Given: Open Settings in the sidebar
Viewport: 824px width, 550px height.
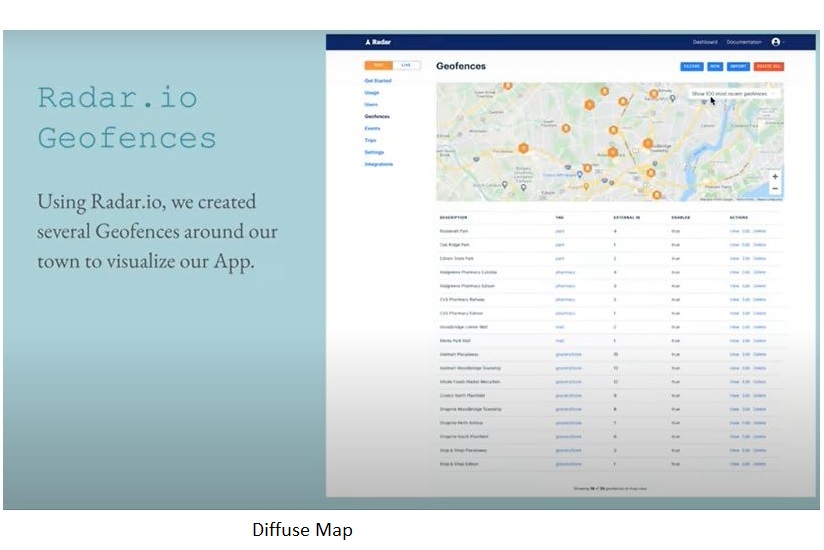Looking at the screenshot, I should pyautogui.click(x=374, y=152).
